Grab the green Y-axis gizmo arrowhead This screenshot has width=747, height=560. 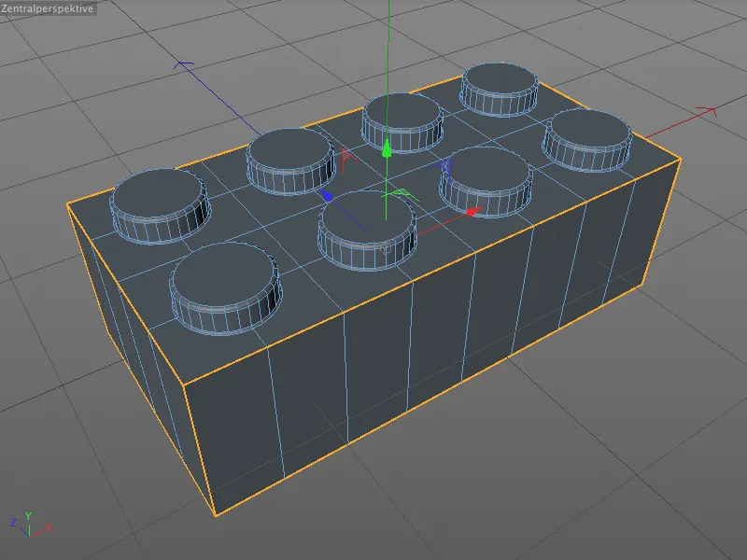pos(387,147)
